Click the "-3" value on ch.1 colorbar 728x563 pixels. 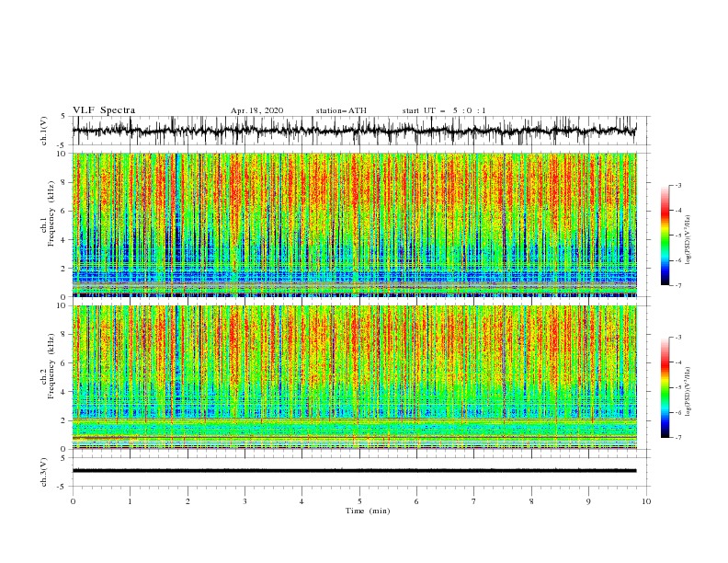click(677, 185)
